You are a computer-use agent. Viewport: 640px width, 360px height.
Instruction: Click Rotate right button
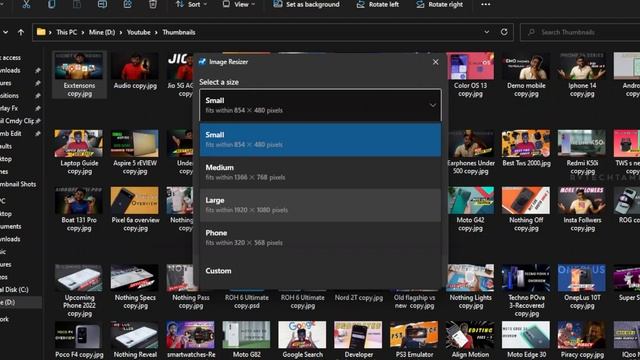440,4
